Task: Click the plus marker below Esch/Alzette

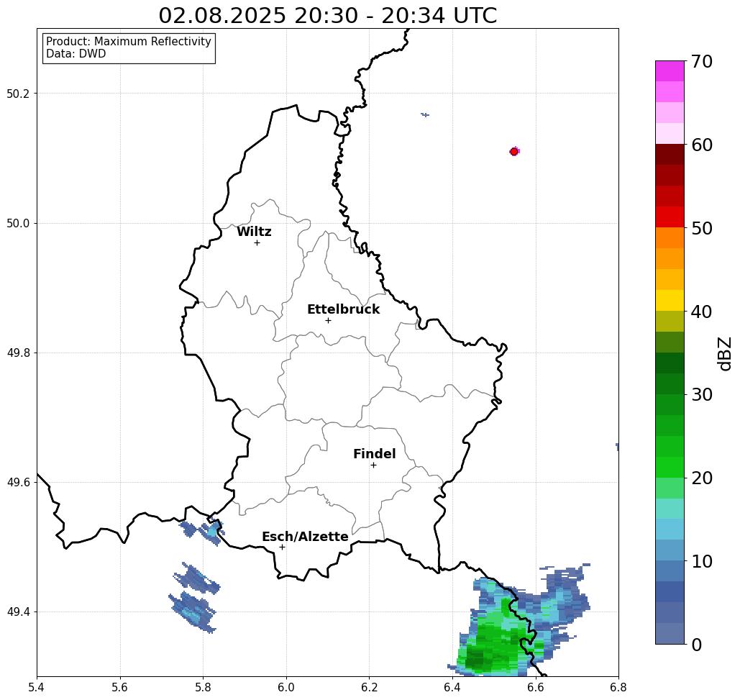Action: pos(282,547)
